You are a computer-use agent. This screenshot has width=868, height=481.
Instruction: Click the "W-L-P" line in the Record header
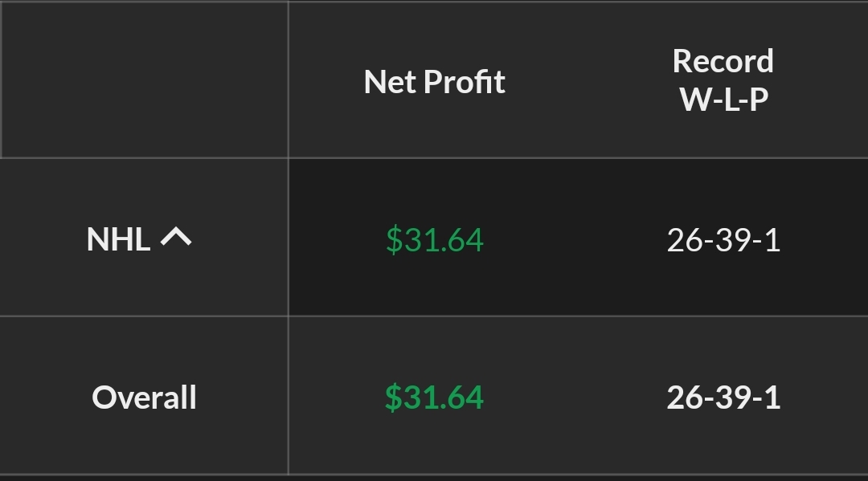(x=723, y=99)
